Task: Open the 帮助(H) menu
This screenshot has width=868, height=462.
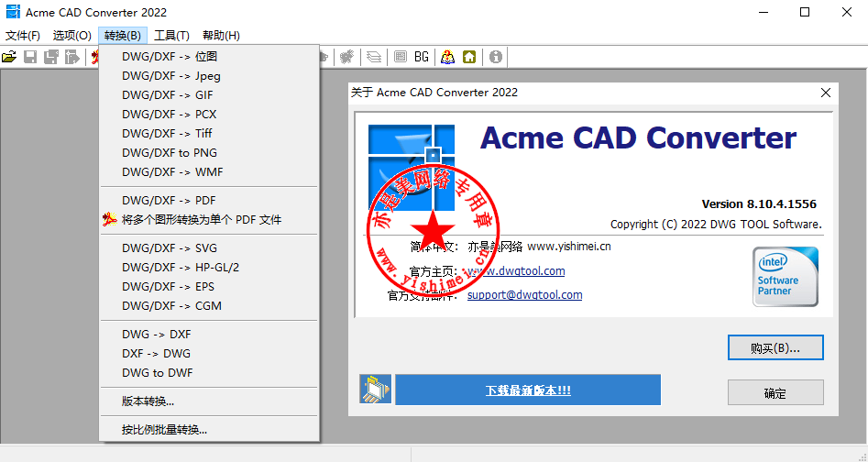Action: [x=221, y=36]
